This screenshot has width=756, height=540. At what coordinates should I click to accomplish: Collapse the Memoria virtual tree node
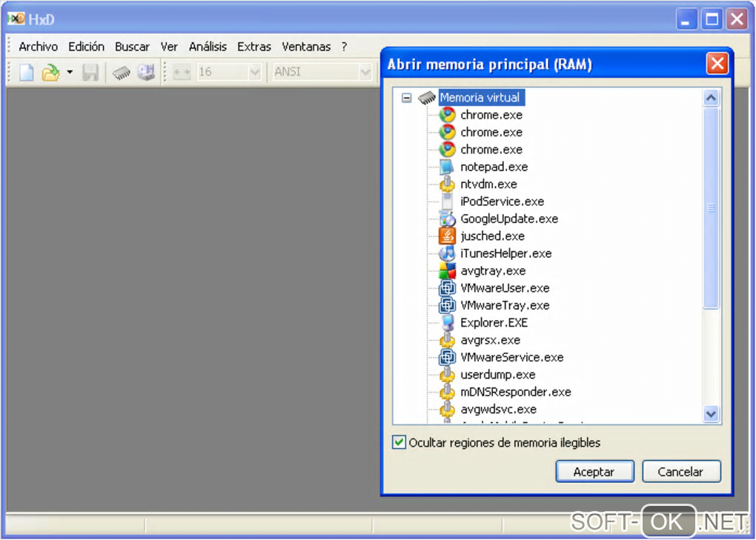click(x=406, y=98)
